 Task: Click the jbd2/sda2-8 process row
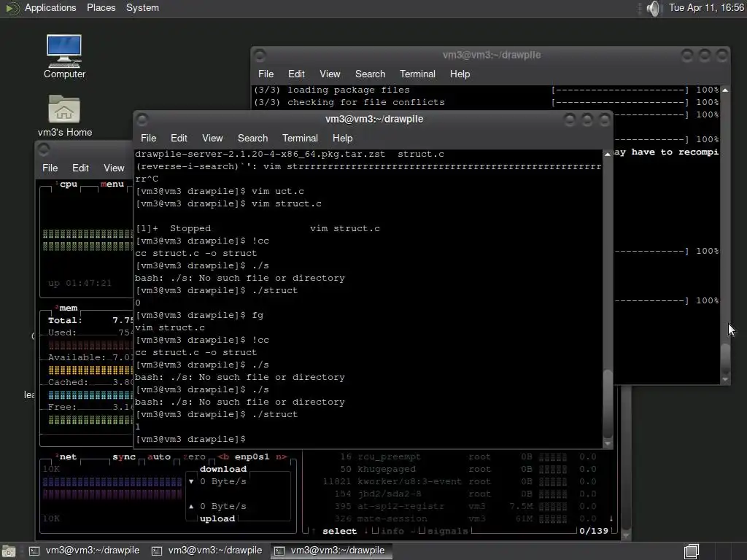point(458,494)
